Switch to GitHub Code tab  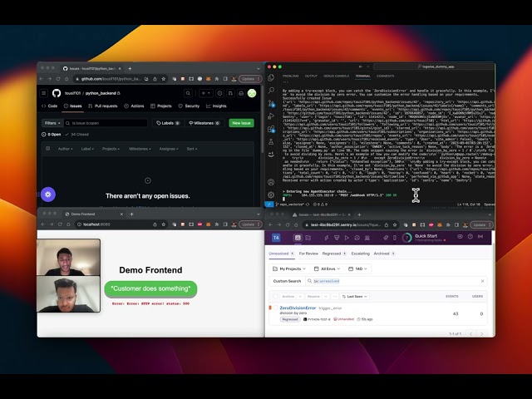(x=50, y=106)
